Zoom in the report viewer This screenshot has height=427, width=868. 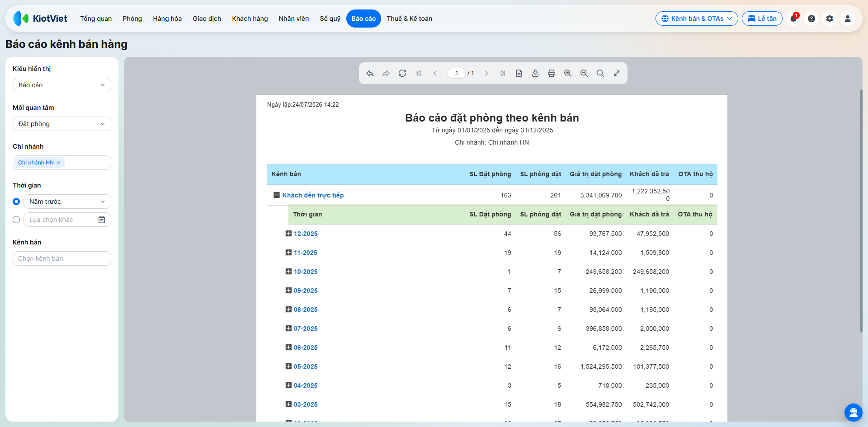pos(568,73)
